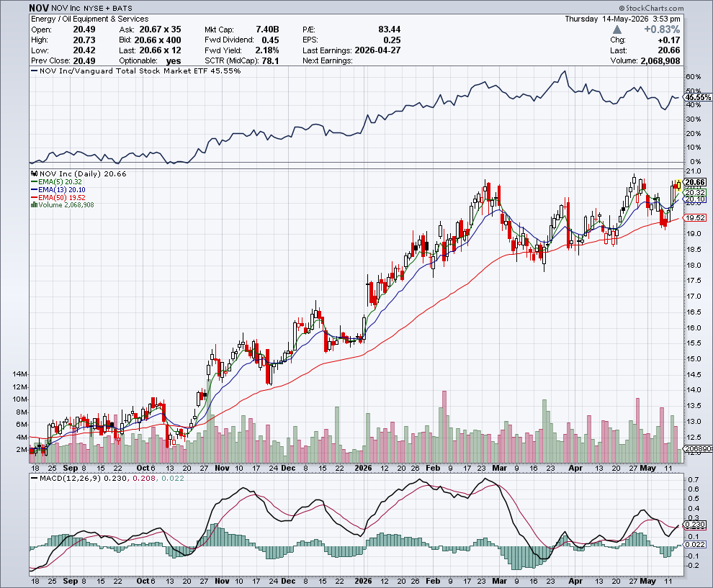The width and height of the screenshot is (713, 588).
Task: Click the 0.7 label on MACD axis
Action: (x=694, y=479)
